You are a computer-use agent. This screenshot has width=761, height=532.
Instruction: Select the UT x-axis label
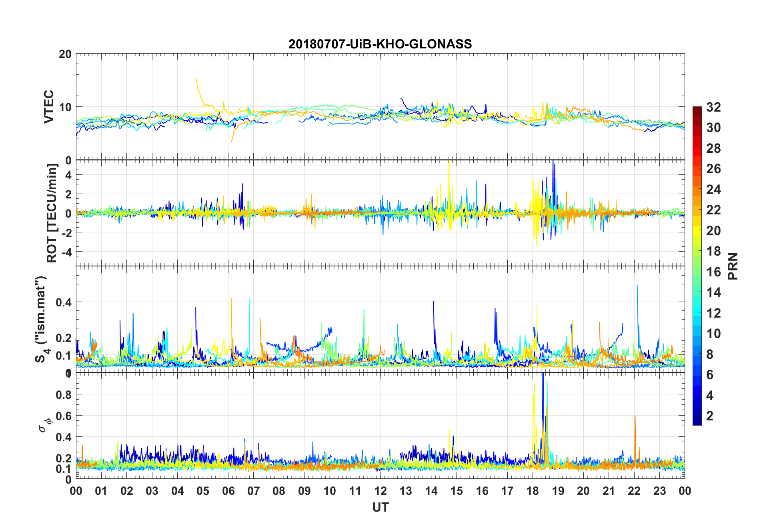380,507
